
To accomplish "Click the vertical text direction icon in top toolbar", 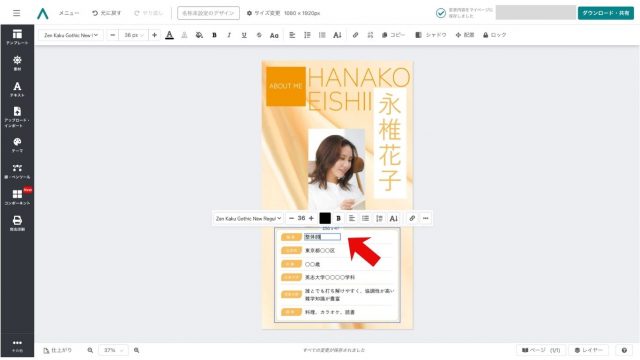I will [337, 35].
